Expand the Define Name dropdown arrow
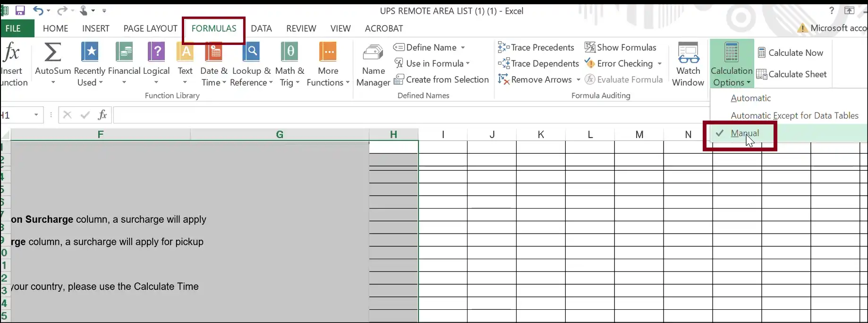Screen dimensions: 868x323 (463, 47)
